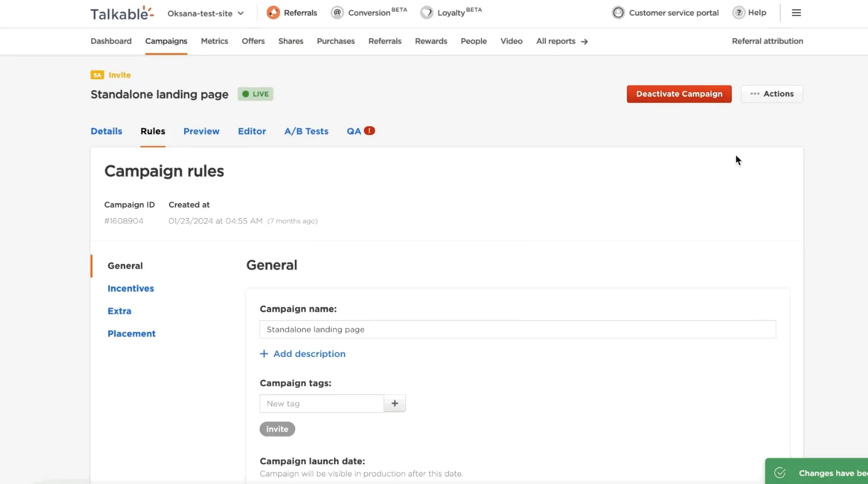This screenshot has height=484, width=868.
Task: Click the Loyalty beta heart icon
Action: (426, 12)
